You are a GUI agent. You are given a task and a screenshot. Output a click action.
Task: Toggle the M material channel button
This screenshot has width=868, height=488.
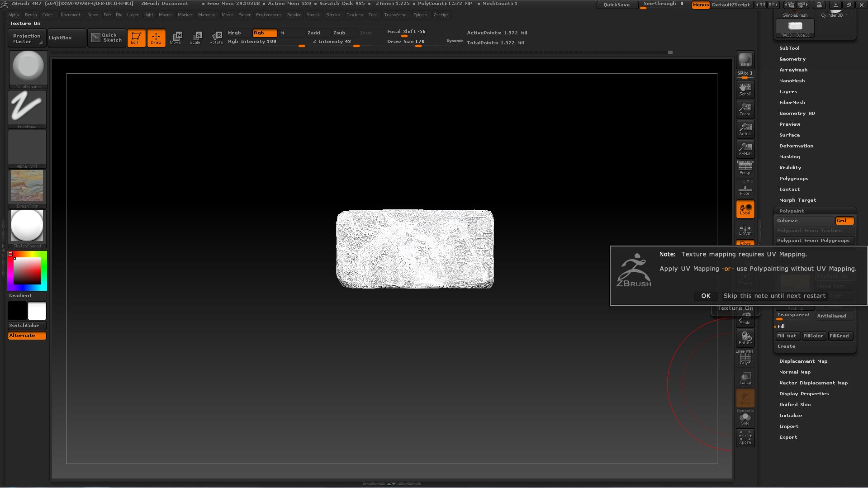pyautogui.click(x=291, y=33)
